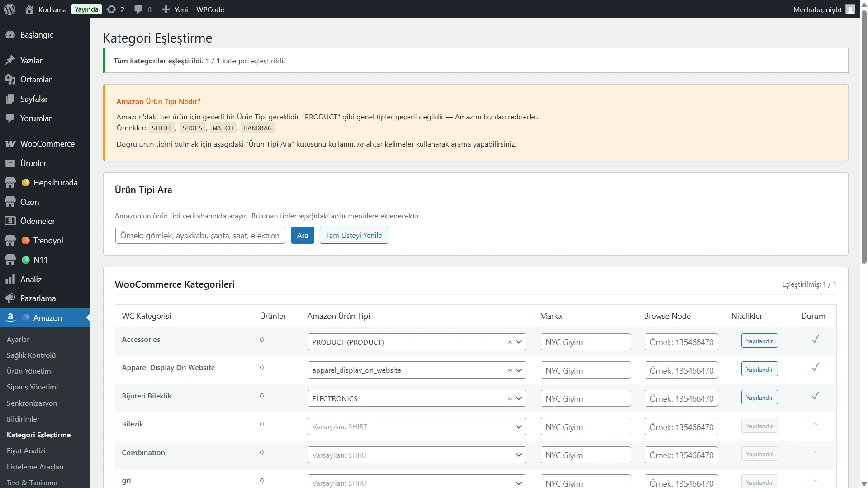Clear apparel_display_on_website selection

click(509, 370)
